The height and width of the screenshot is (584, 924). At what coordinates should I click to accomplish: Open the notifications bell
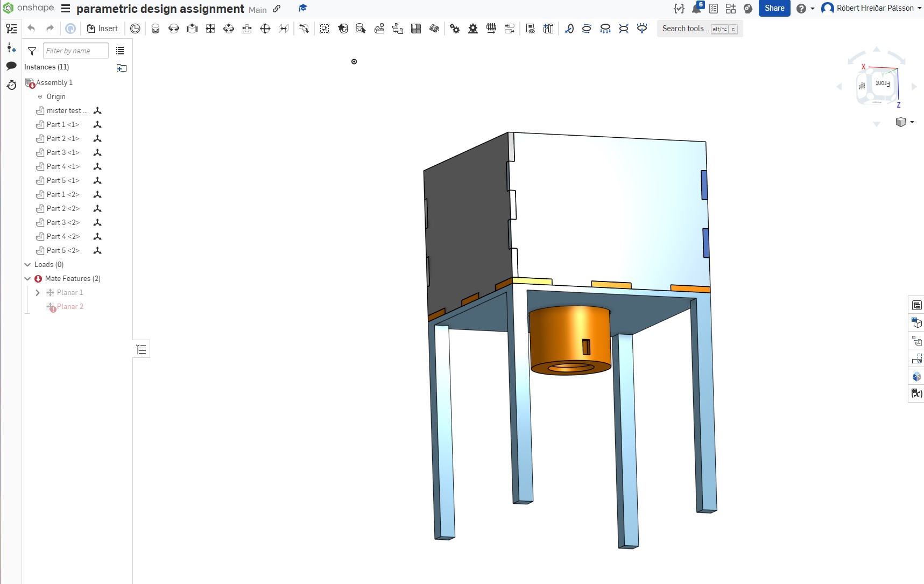click(x=697, y=8)
